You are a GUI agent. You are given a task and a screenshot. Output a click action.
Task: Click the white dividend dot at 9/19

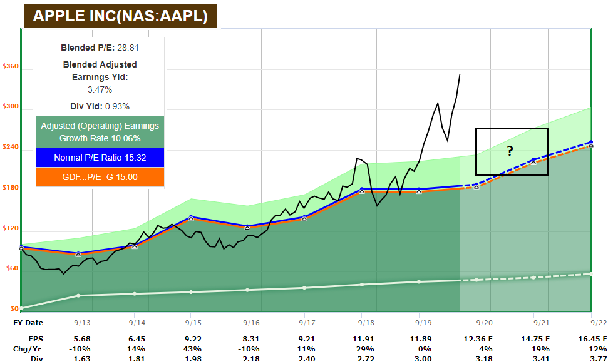coord(419,281)
